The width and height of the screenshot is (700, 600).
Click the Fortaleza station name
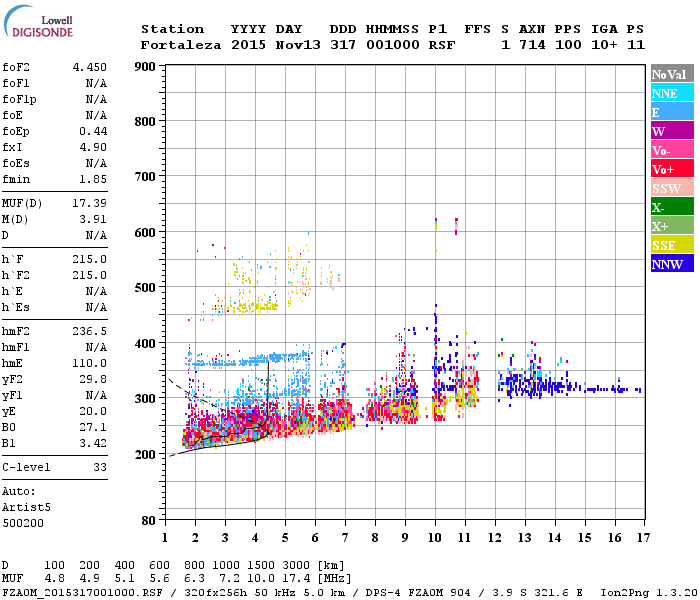[181, 45]
